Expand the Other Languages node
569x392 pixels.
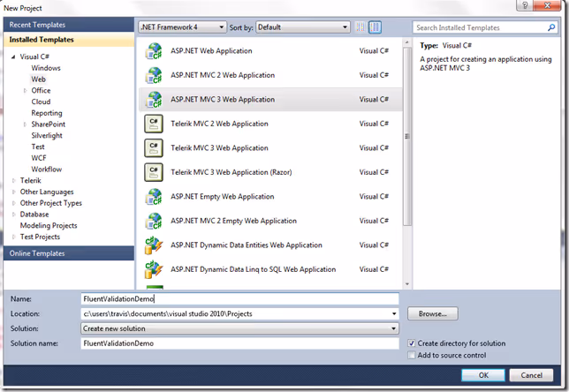coord(14,192)
